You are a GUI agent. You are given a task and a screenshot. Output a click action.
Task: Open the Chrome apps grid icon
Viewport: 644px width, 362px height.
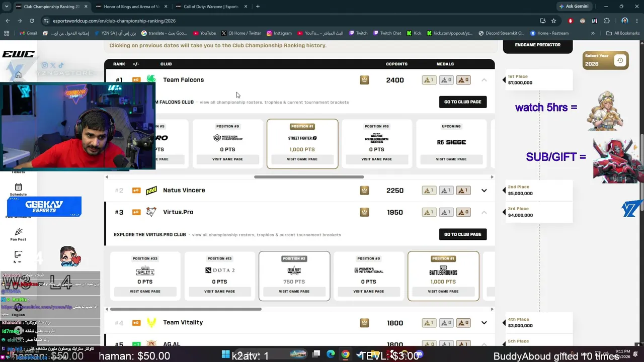point(7,33)
